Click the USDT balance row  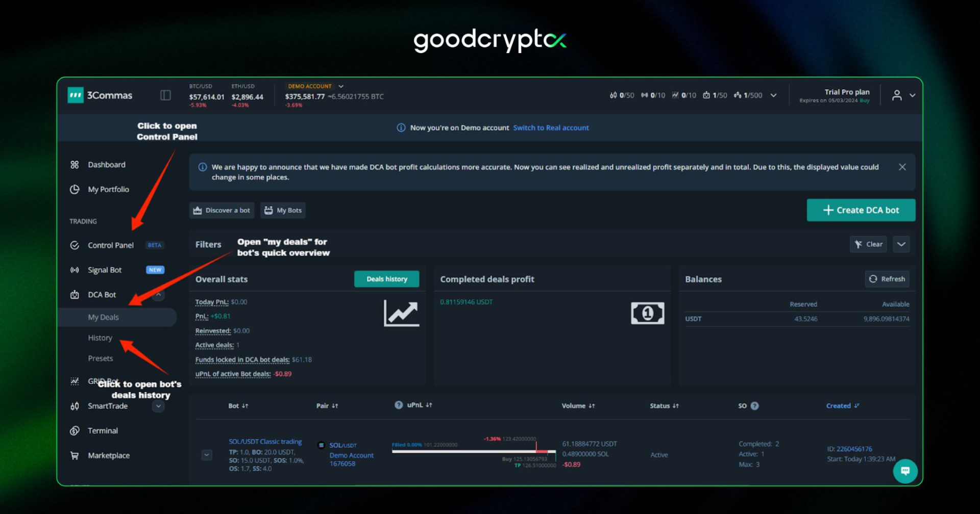[x=797, y=319]
